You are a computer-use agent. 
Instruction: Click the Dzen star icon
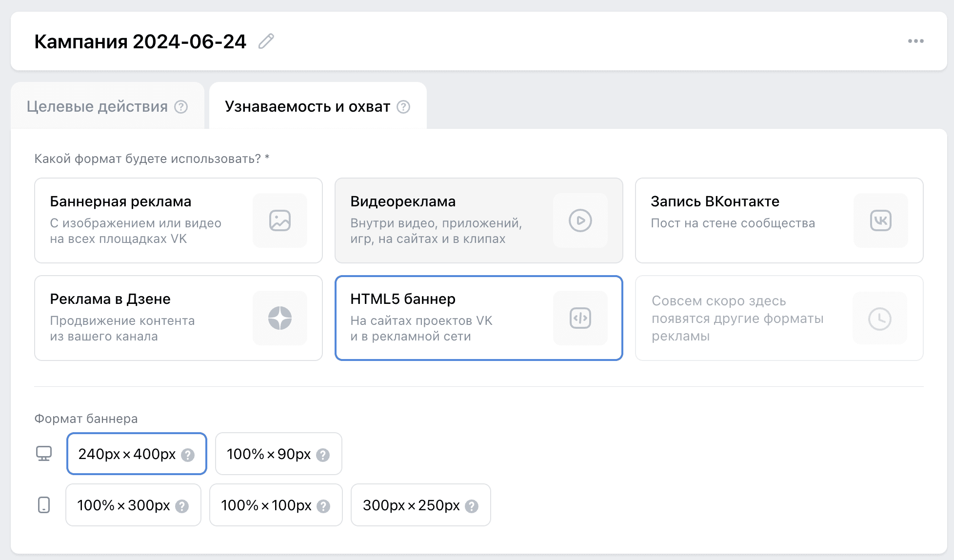point(280,318)
